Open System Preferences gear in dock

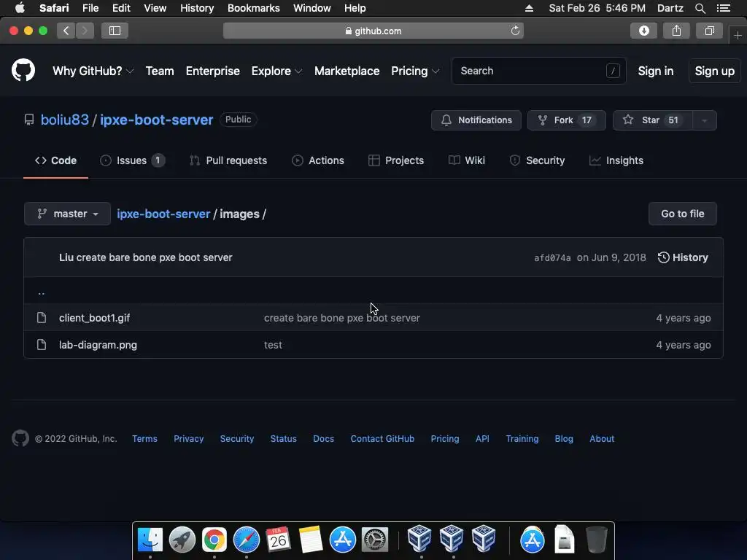click(375, 540)
